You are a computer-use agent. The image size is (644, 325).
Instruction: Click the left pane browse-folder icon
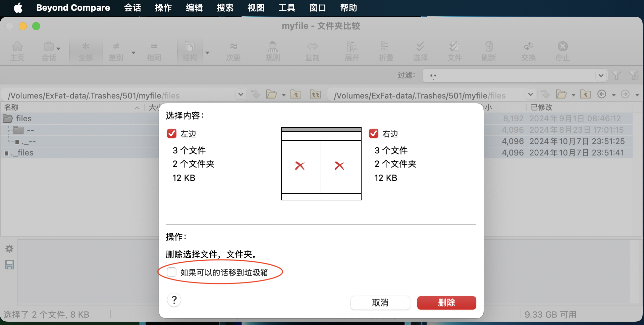(271, 94)
